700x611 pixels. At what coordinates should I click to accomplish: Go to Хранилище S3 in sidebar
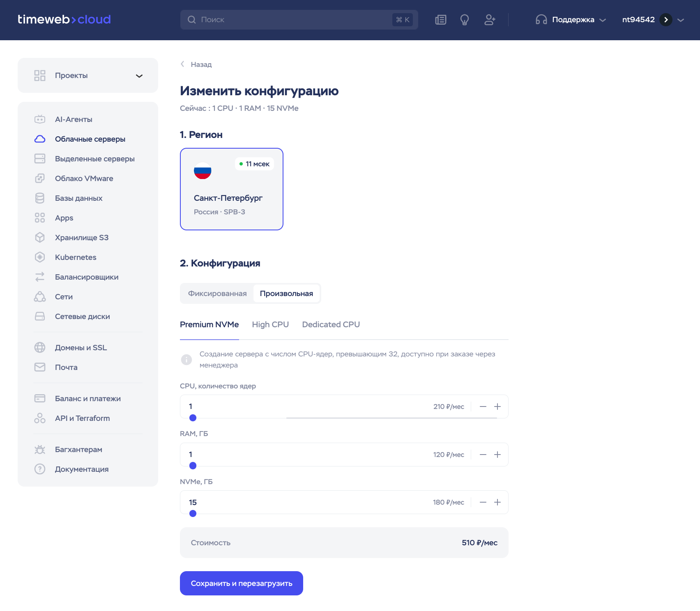[x=81, y=238]
